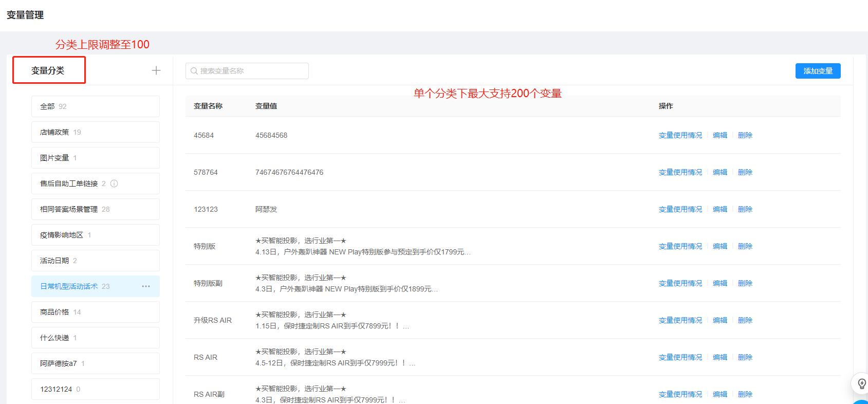View 变量使用情况 for 升级RS AIR
Viewport: 868px width, 404px height.
tap(680, 320)
